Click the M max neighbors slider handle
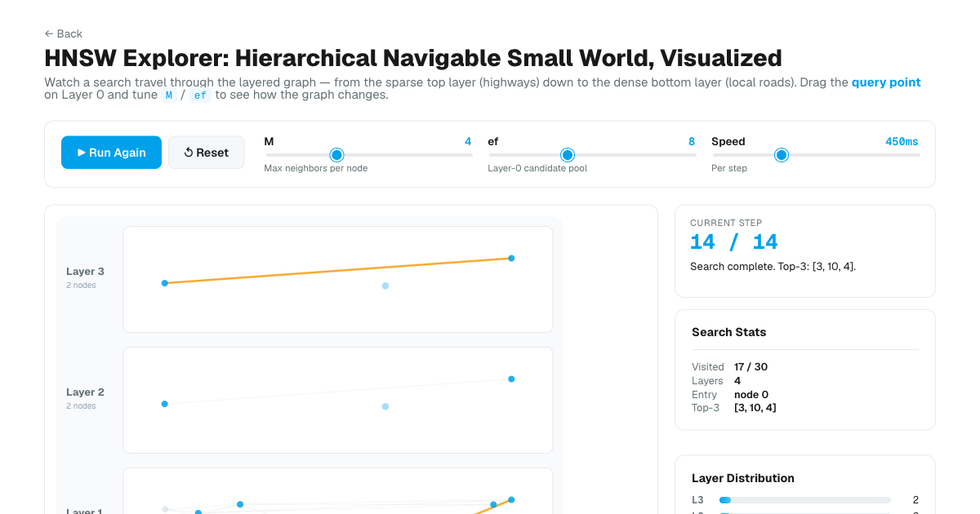980x514 pixels. (336, 155)
